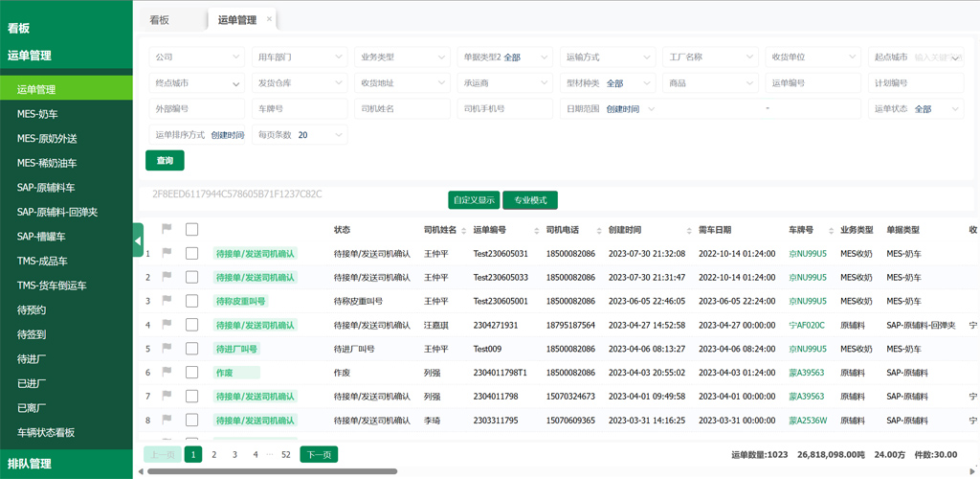
Task: Click the flag icon in the table header
Action: point(167,229)
